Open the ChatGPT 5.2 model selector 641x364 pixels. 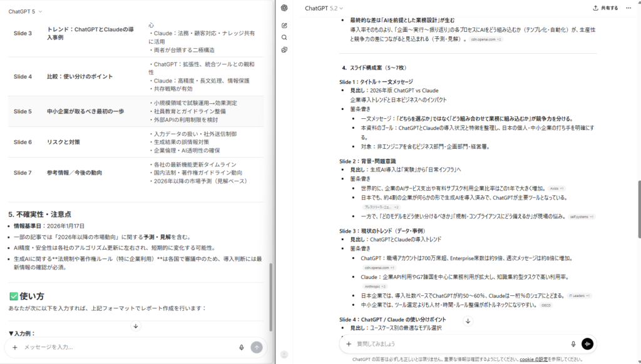point(324,8)
